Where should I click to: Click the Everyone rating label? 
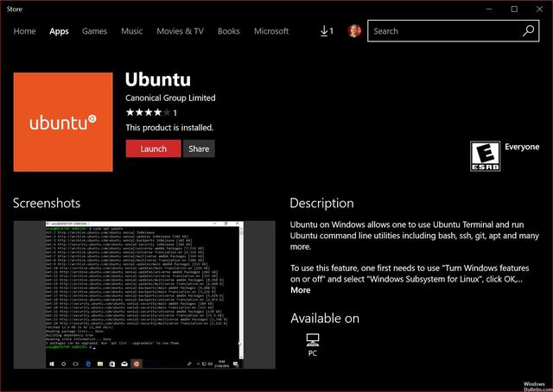(x=522, y=147)
